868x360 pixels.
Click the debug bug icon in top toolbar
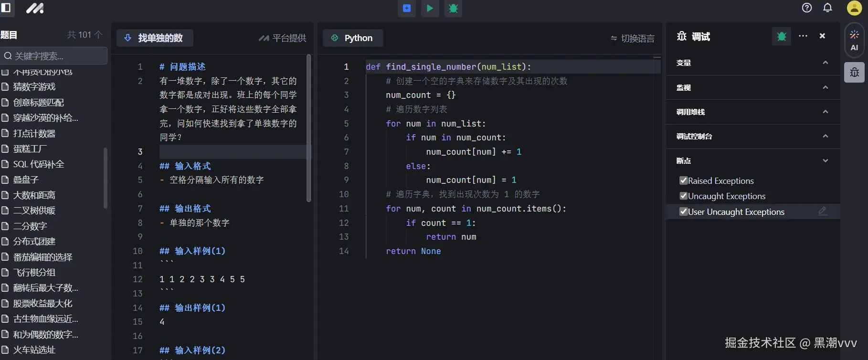453,8
